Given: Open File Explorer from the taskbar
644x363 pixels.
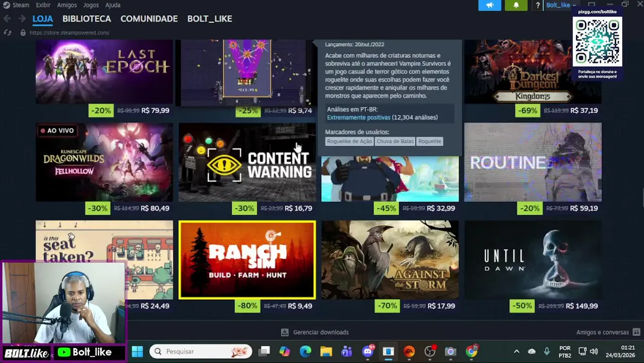Looking at the screenshot, I should (x=326, y=351).
